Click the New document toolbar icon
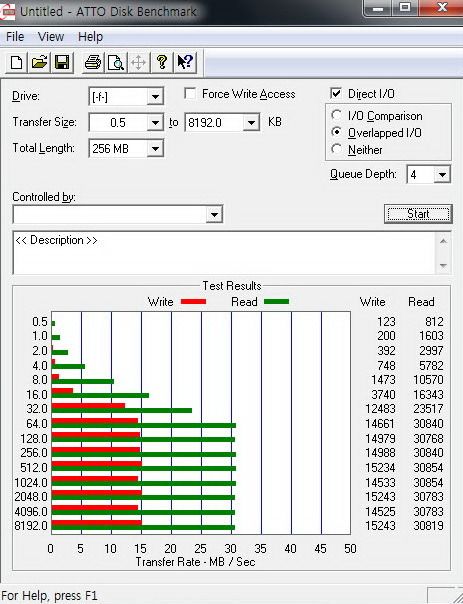 click(16, 62)
